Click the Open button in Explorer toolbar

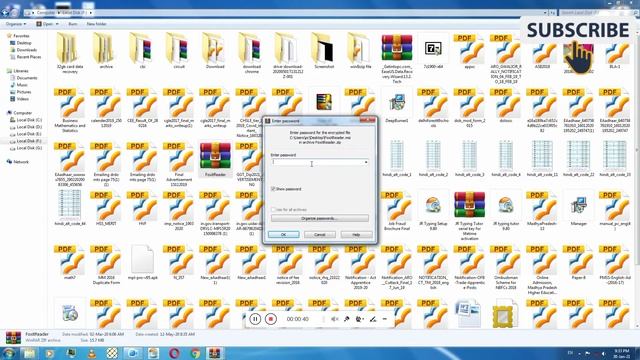47,24
